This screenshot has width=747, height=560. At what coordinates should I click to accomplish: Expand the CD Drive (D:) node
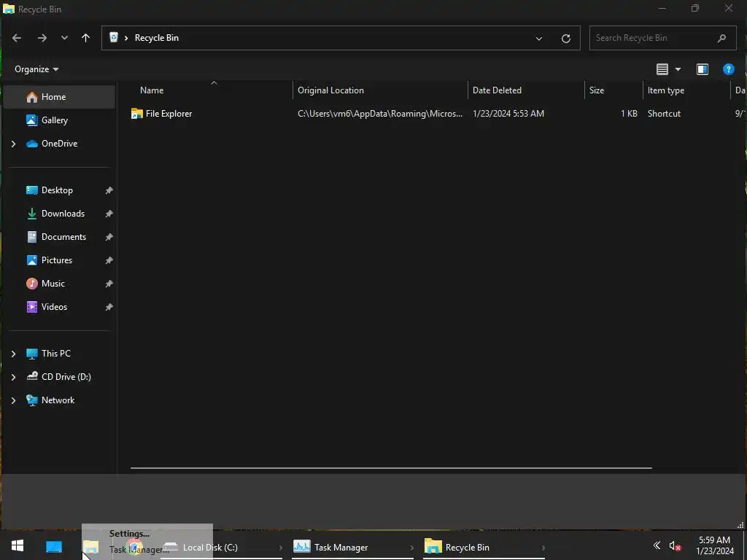[13, 377]
